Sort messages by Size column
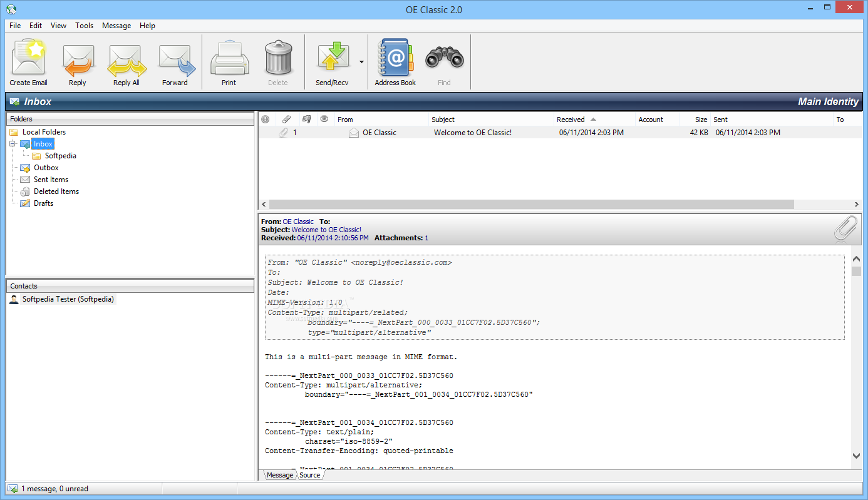The image size is (868, 500). (x=695, y=119)
